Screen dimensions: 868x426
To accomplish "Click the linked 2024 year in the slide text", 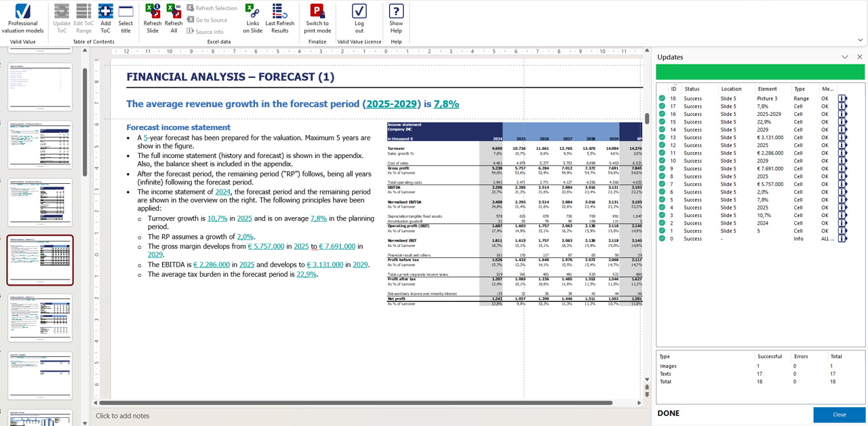I will point(223,192).
